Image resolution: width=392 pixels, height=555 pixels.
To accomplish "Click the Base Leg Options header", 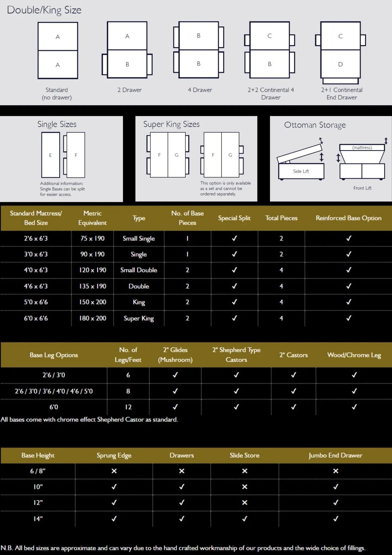I will pos(54,355).
